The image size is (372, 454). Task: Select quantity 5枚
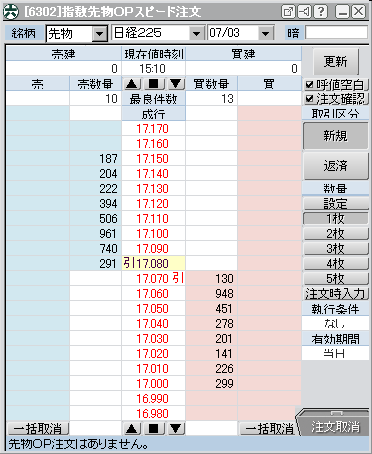(x=336, y=279)
